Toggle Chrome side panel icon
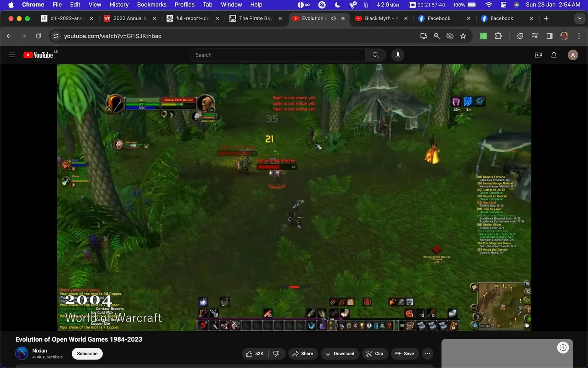588x368 pixels. pyautogui.click(x=549, y=36)
